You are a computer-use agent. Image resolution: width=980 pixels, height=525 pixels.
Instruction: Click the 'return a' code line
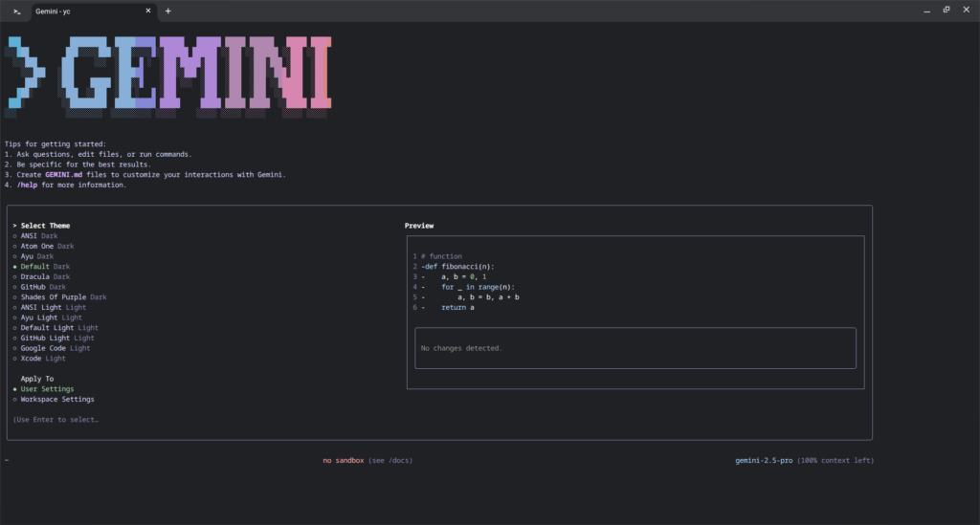(x=457, y=307)
